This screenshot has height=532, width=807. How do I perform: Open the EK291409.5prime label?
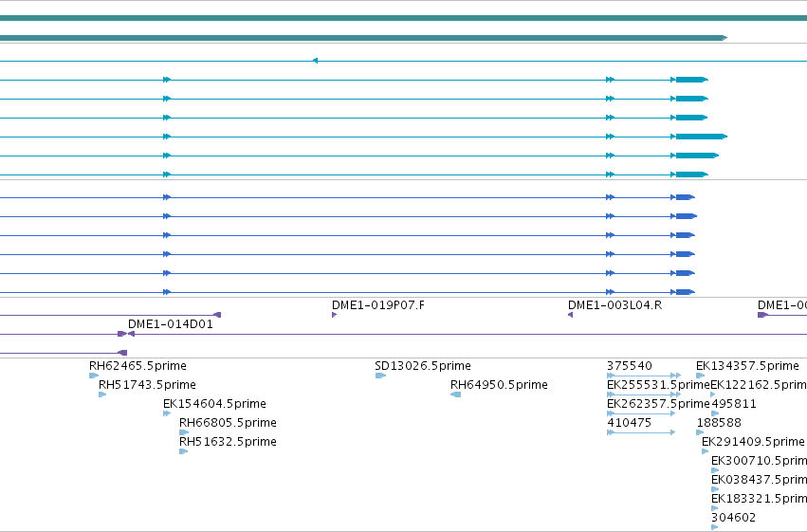[753, 442]
